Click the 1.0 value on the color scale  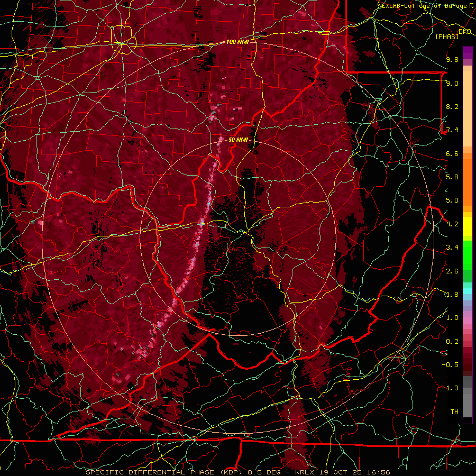click(x=452, y=318)
